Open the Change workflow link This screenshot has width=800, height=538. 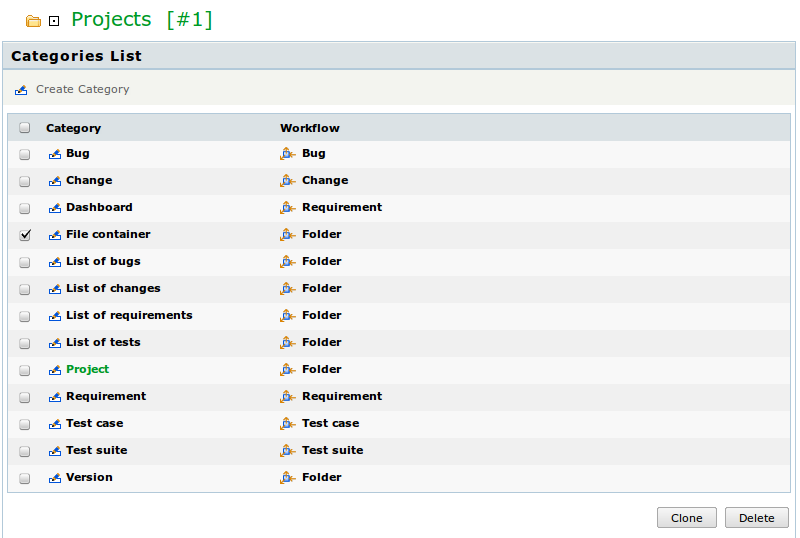[x=325, y=180]
